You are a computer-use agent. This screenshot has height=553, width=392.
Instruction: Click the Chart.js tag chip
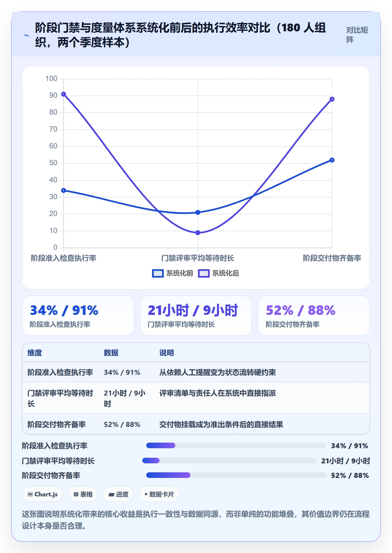(43, 494)
